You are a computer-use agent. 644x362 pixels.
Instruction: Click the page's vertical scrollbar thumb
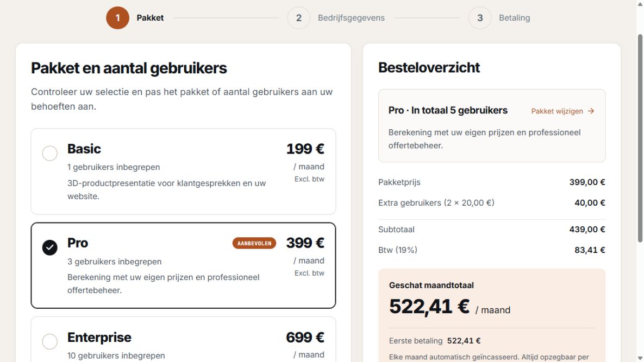[640, 138]
